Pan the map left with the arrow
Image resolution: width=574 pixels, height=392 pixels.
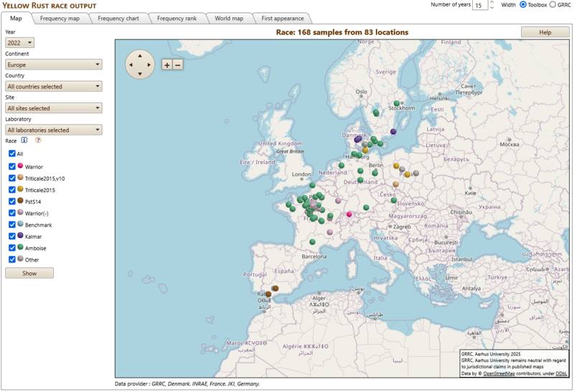(x=130, y=64)
